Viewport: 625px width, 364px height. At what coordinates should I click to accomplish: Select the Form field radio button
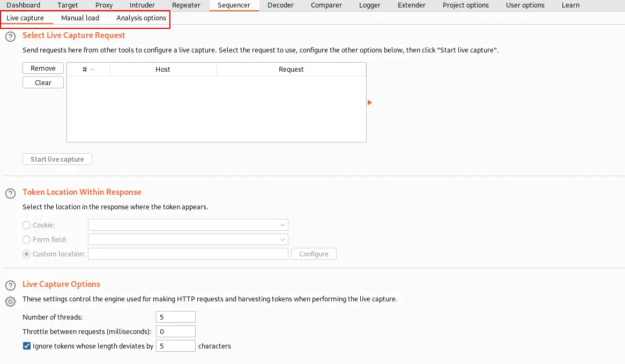pos(27,240)
